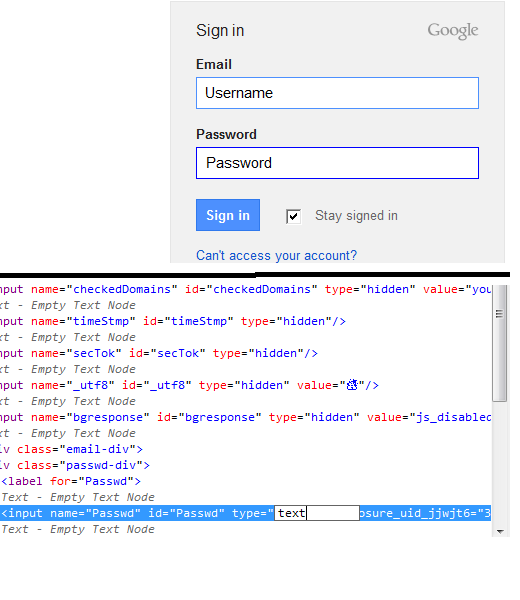
Task: Click the type attribute edit box containing text
Action: pos(317,513)
